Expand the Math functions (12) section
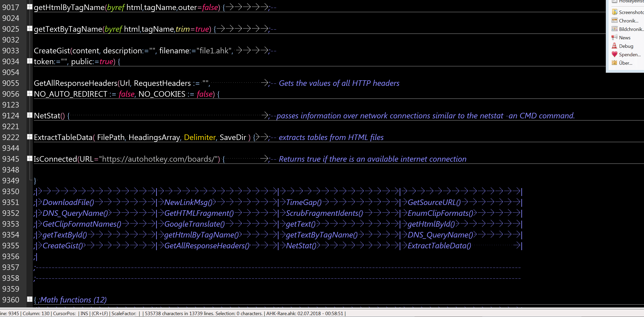Image resolution: width=644 pixels, height=317 pixels. (x=30, y=299)
